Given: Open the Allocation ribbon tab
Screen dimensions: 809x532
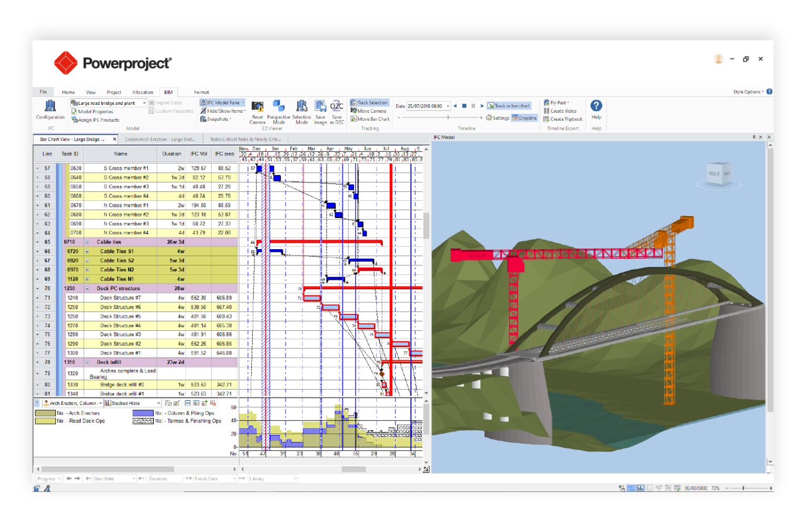Looking at the screenshot, I should 142,92.
